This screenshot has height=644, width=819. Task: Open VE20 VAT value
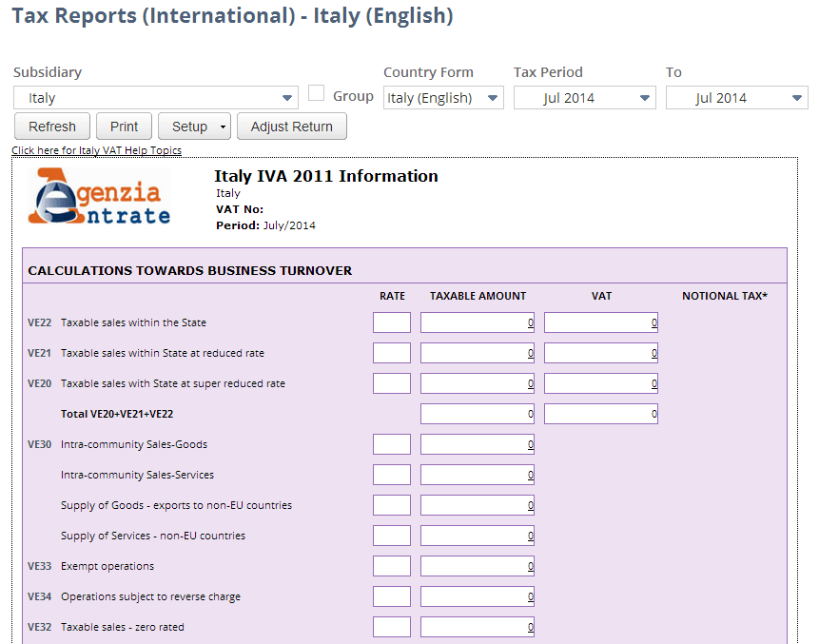tap(653, 383)
